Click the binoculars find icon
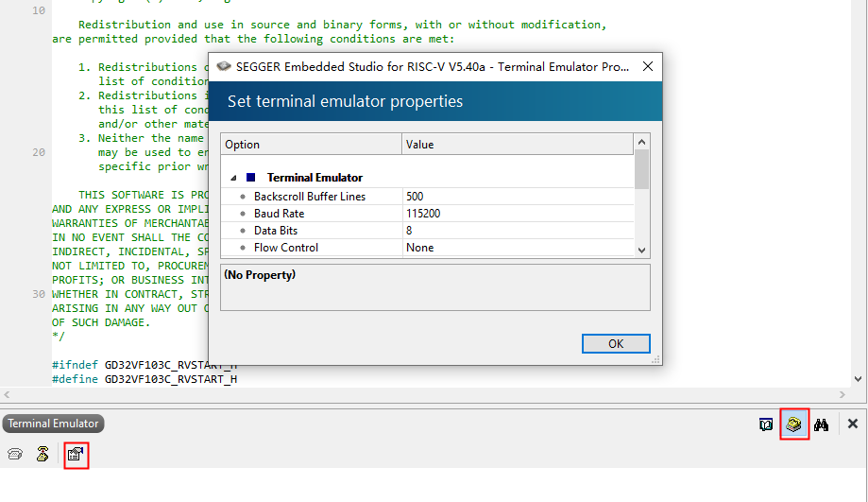The height and width of the screenshot is (502, 868). [x=821, y=425]
